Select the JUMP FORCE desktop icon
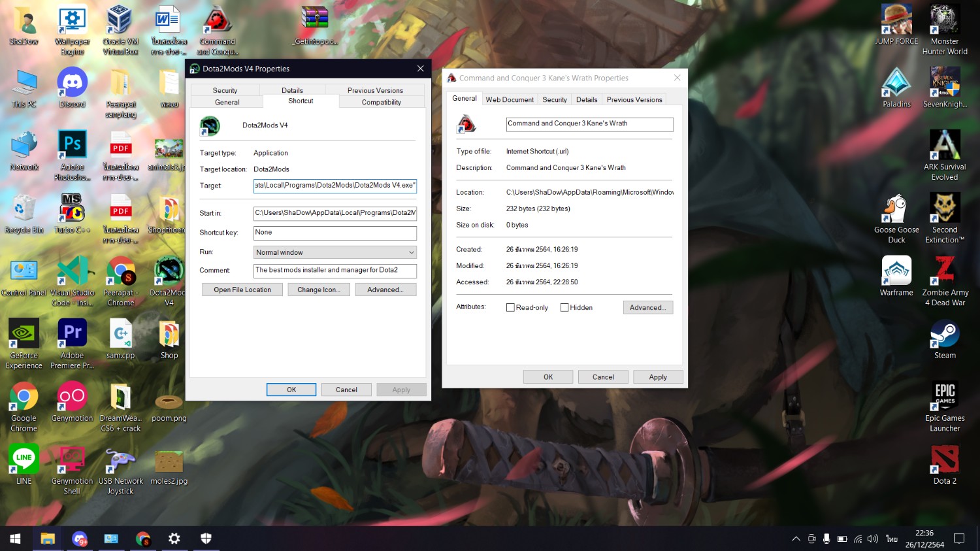The image size is (980, 551). (896, 25)
